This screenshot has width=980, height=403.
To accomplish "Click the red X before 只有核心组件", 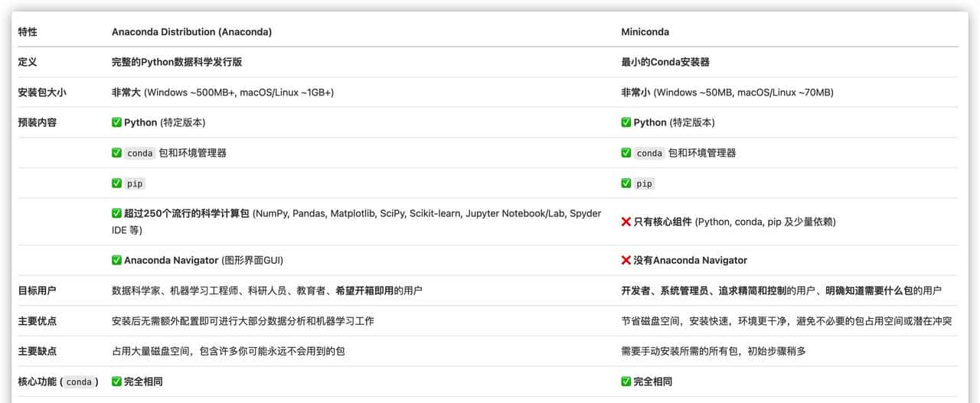I will (x=626, y=222).
